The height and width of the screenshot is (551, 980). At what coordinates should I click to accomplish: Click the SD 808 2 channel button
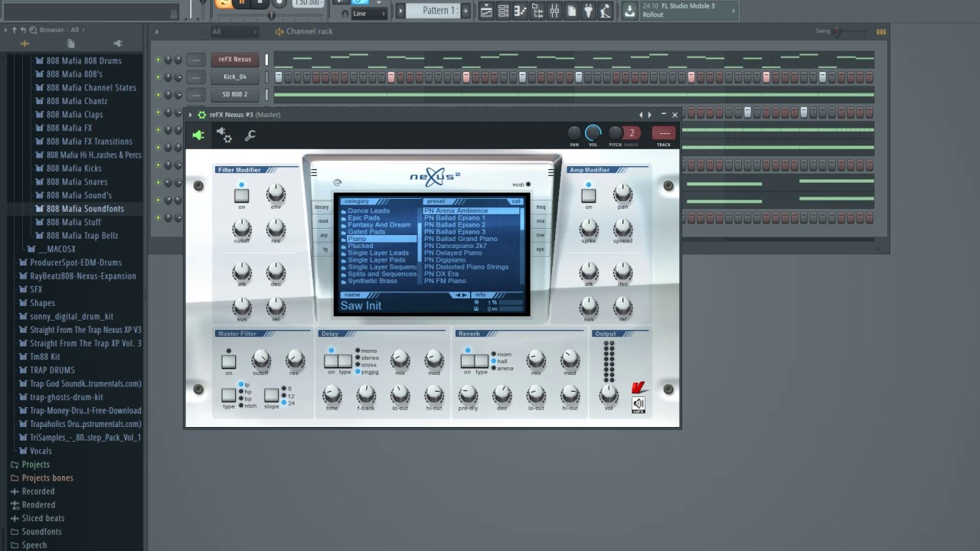(x=234, y=94)
